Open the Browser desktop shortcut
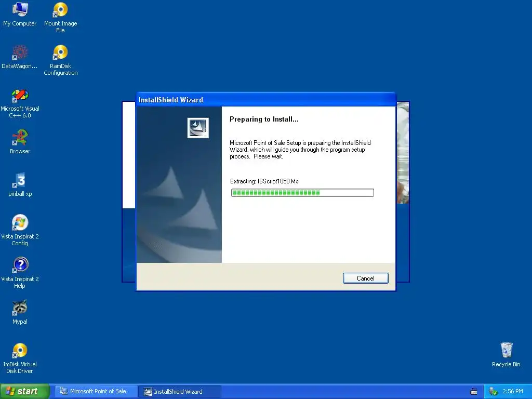 click(20, 142)
